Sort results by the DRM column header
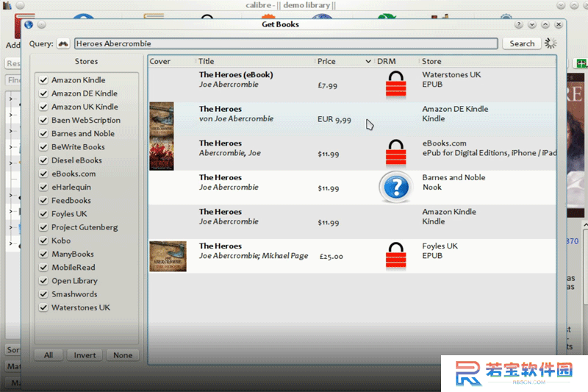 (x=397, y=61)
